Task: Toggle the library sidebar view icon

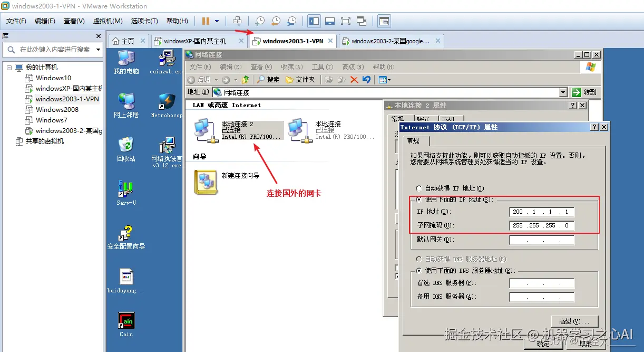Action: coord(314,21)
